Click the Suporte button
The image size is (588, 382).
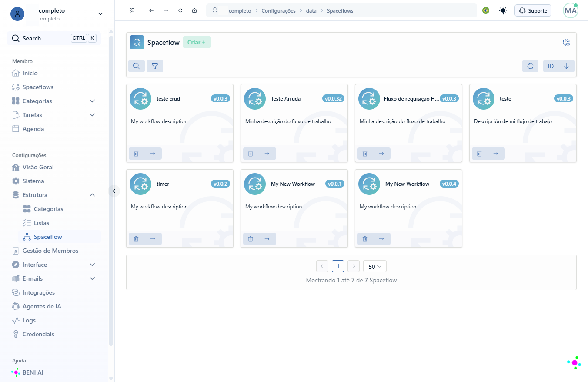click(x=533, y=10)
